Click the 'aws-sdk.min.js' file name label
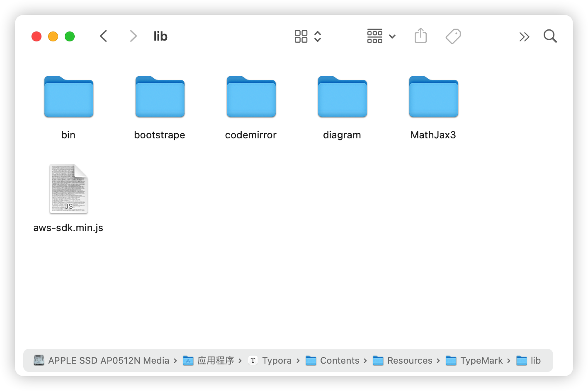The height and width of the screenshot is (391, 588). coord(68,228)
